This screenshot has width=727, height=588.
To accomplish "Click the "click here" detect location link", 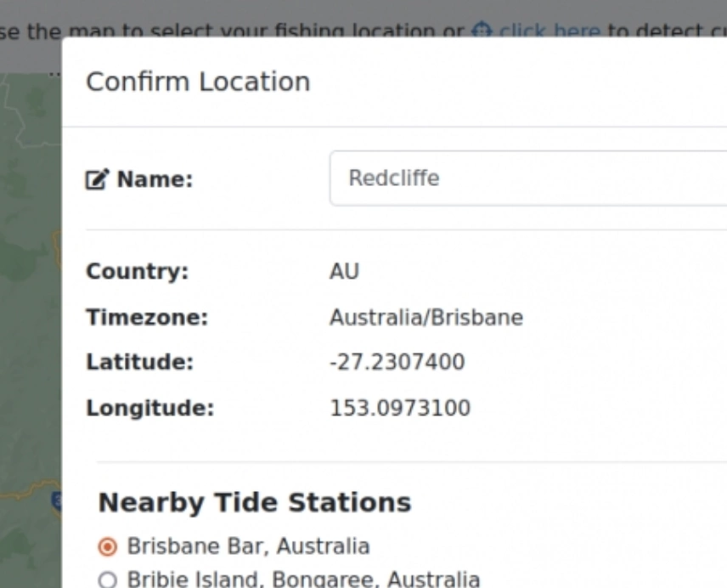I will click(x=549, y=31).
